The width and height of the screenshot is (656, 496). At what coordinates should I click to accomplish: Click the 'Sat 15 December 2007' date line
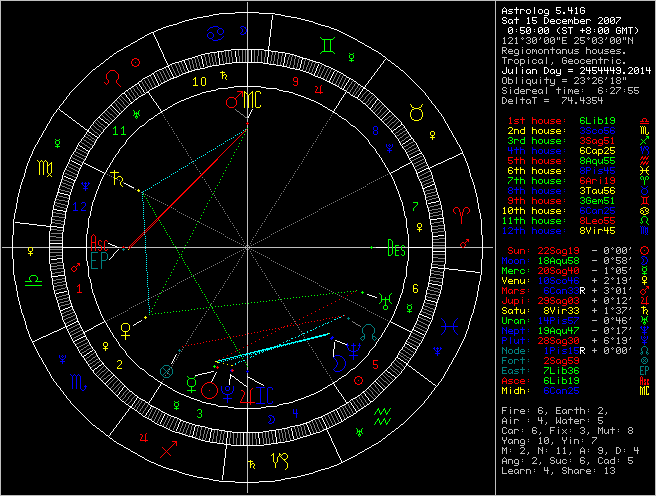pyautogui.click(x=558, y=22)
